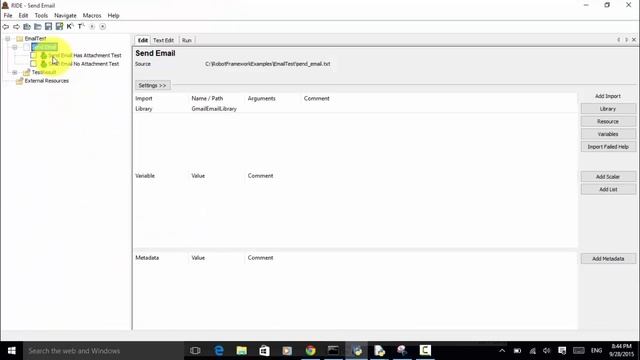
Task: Click Import Failed Help button
Action: pyautogui.click(x=608, y=147)
